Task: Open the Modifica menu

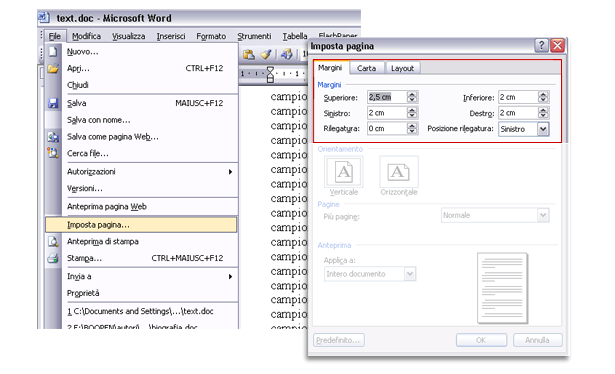Action: pyautogui.click(x=86, y=36)
